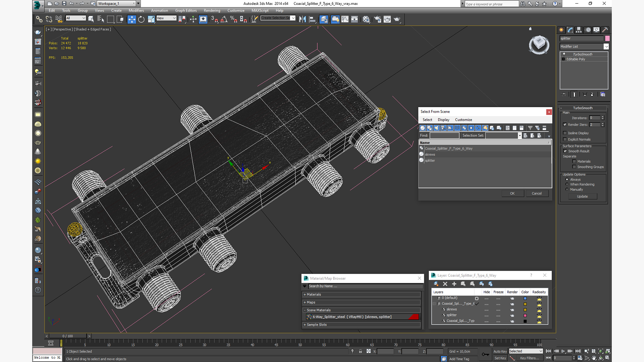The image size is (644, 362).
Task: Open Display menu in Select From Scene
Action: pos(443,120)
